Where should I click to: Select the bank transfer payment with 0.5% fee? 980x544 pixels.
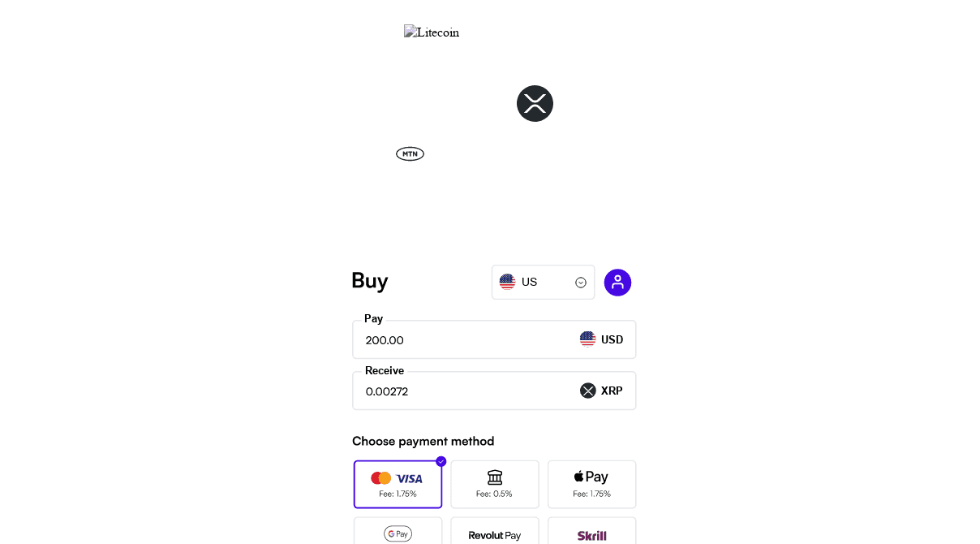pyautogui.click(x=495, y=484)
